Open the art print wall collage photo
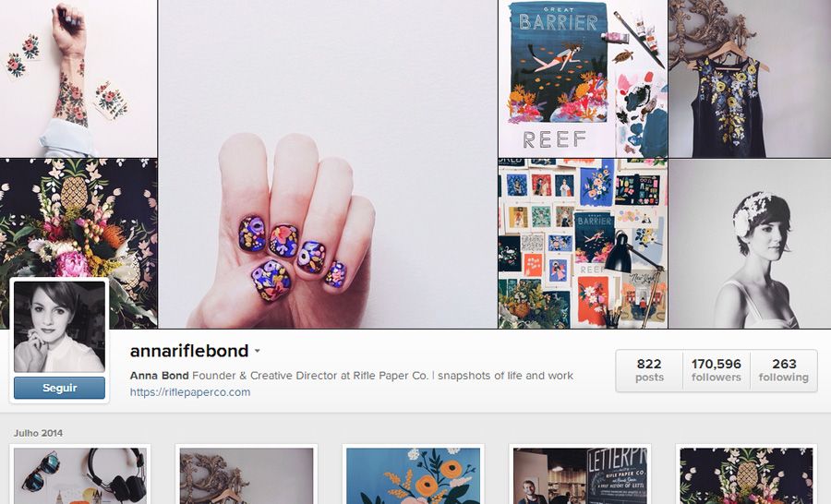831x504 pixels. point(583,244)
